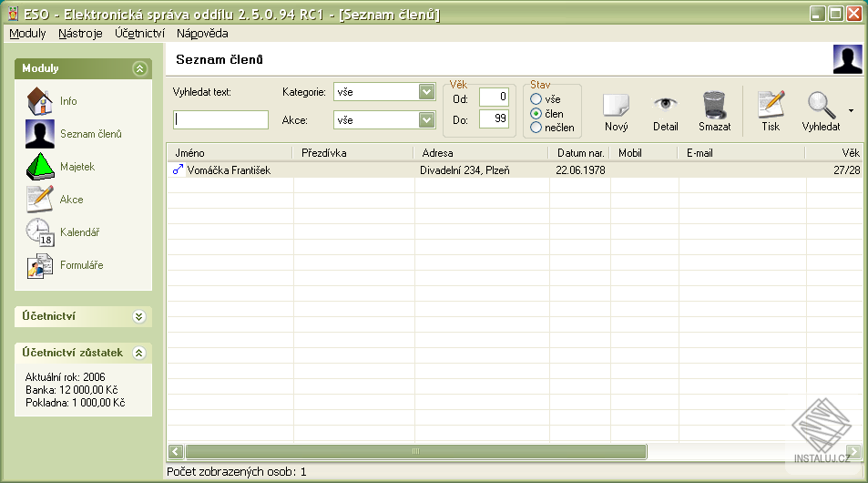The height and width of the screenshot is (483, 868).
Task: Select the 'nečlen' status radio button
Action: click(536, 128)
